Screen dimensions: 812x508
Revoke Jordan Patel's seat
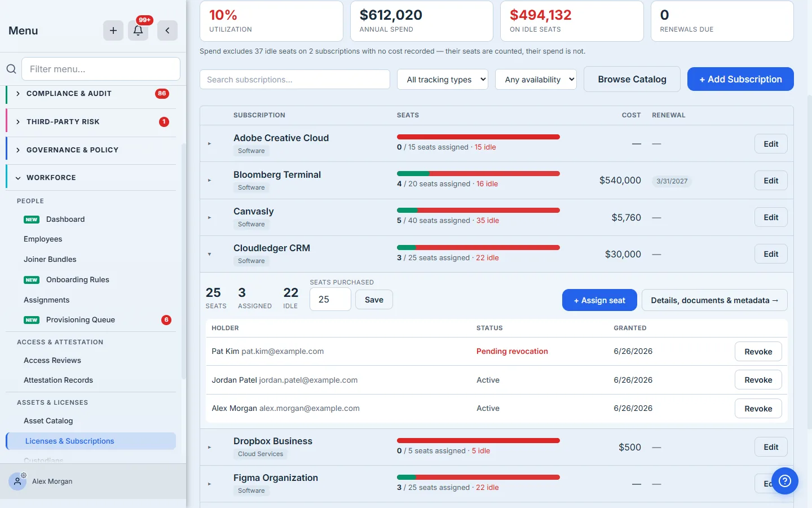pos(758,380)
